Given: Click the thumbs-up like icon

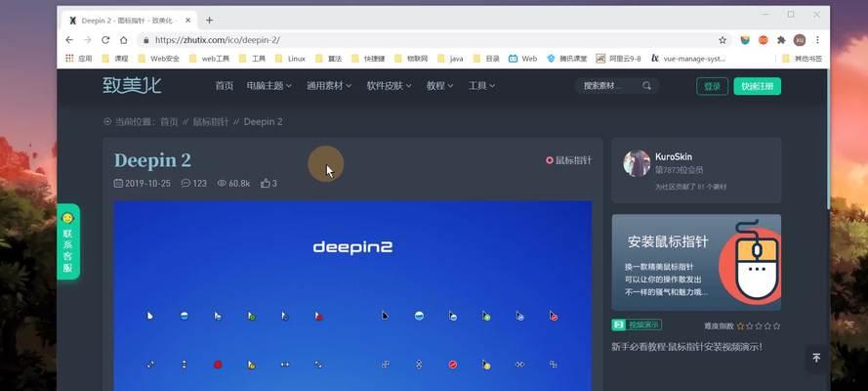Looking at the screenshot, I should pyautogui.click(x=266, y=184).
